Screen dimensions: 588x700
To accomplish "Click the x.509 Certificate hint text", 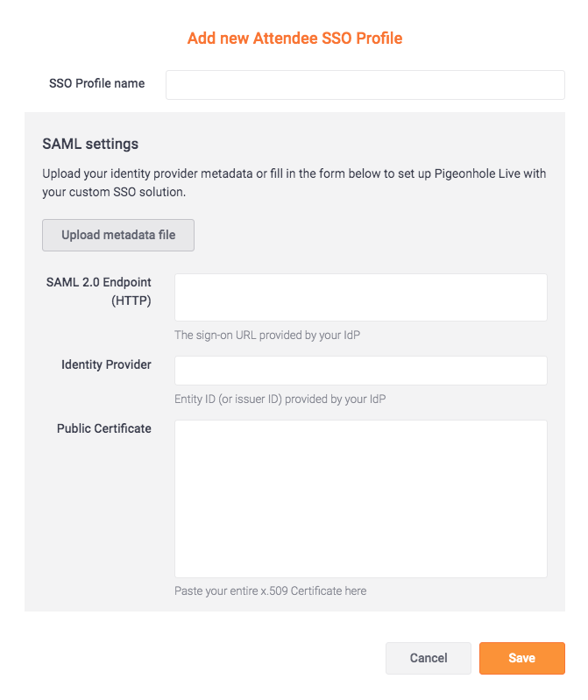I will 270,591.
